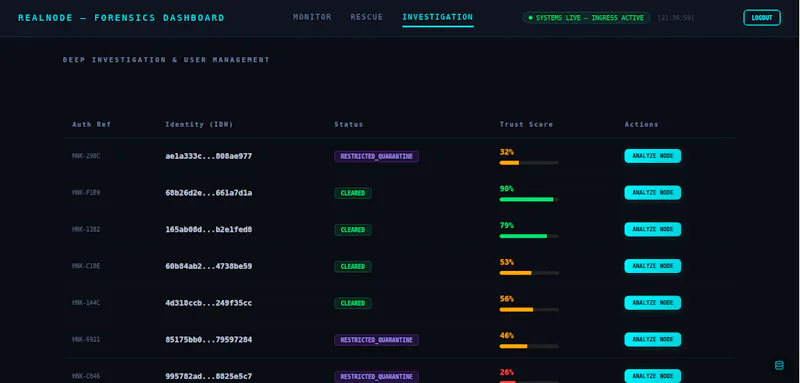
Task: Click auth ref for ae1a333c...808ae977 row
Action: click(x=86, y=156)
